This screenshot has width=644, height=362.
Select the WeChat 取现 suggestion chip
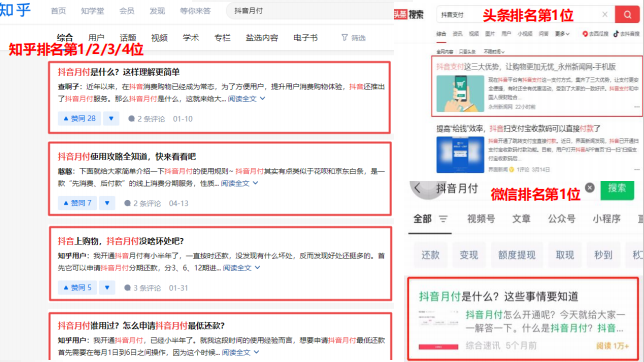[565, 255]
